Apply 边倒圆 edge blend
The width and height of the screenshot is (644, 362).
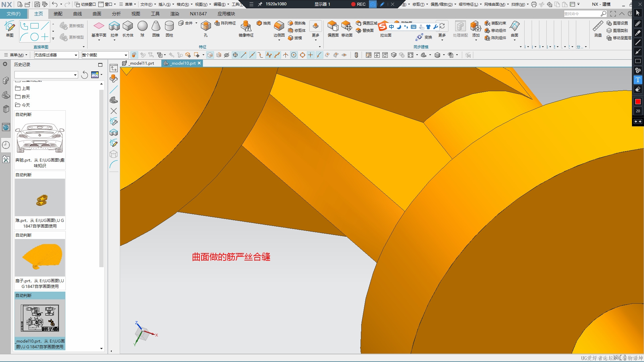tap(279, 29)
